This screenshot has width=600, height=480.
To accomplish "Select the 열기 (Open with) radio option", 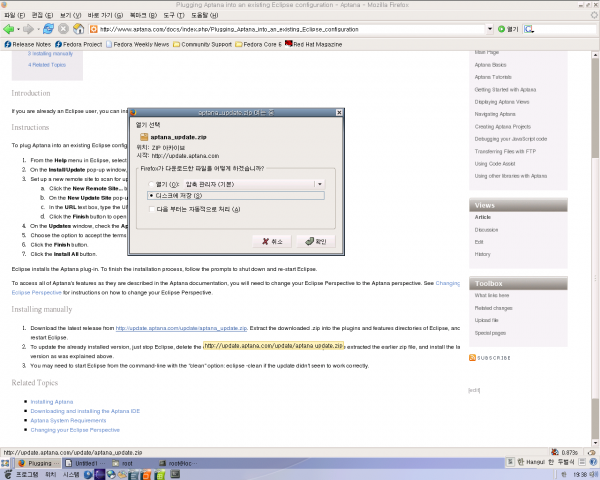I will [x=152, y=184].
